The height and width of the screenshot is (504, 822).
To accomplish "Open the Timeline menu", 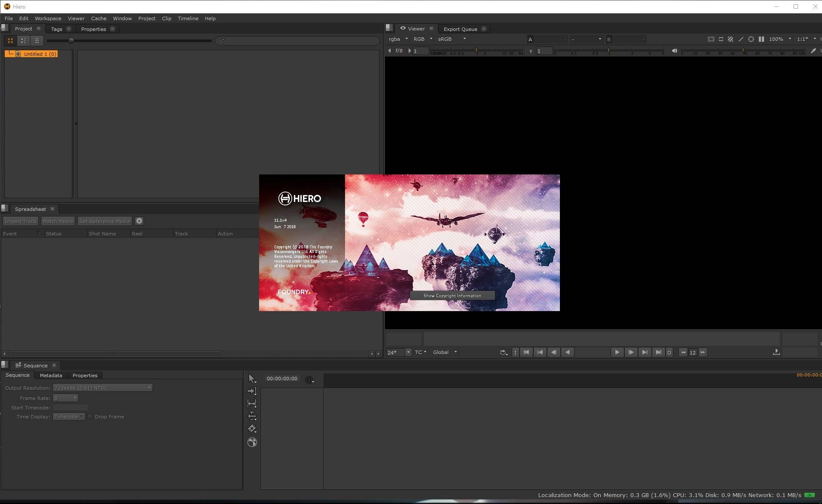I will (188, 18).
